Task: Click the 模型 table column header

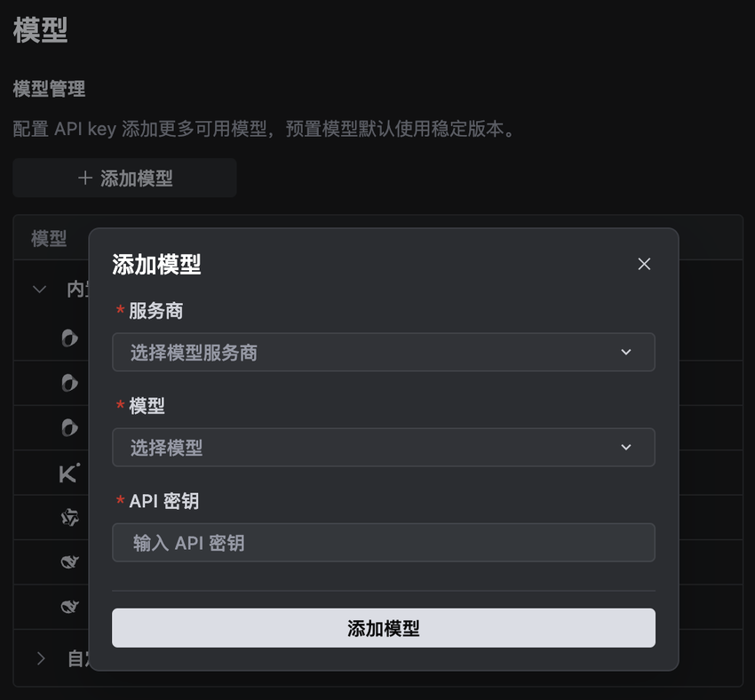Action: [x=49, y=238]
